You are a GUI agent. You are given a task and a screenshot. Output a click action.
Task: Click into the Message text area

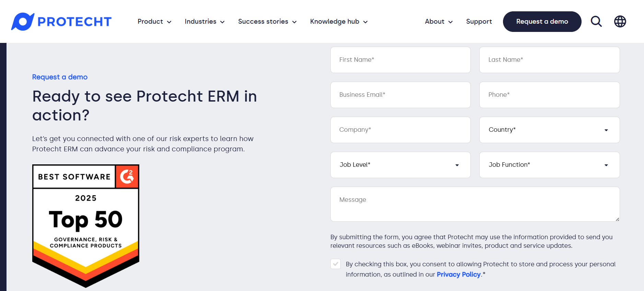tap(475, 204)
